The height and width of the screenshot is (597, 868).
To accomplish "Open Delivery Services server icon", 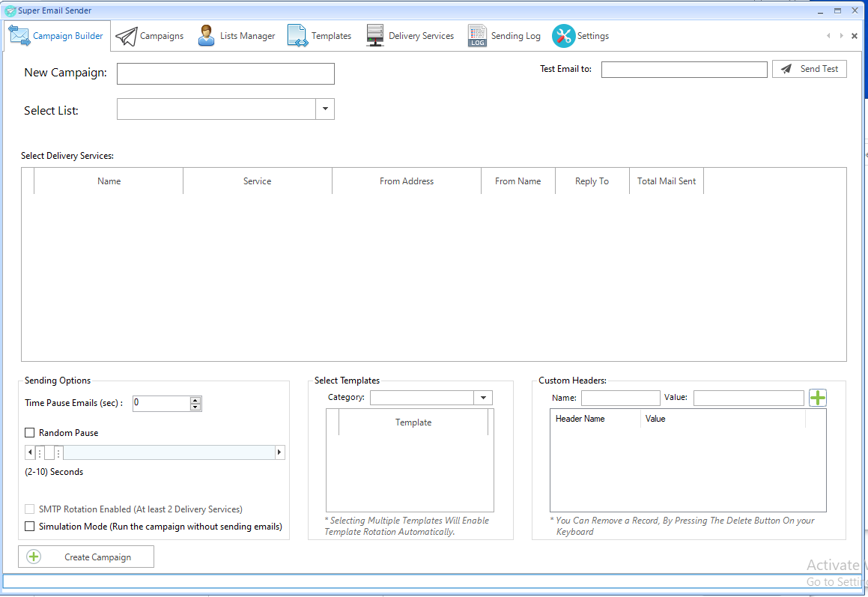I will point(375,36).
